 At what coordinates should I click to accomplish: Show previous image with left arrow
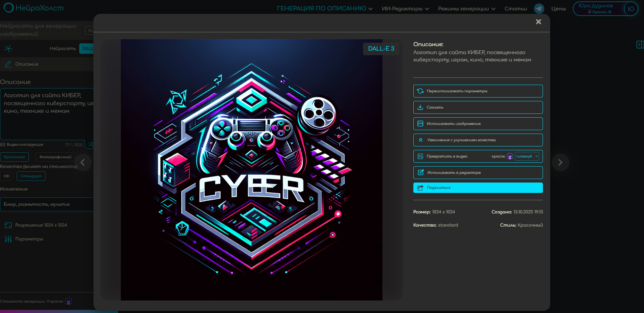(x=83, y=162)
